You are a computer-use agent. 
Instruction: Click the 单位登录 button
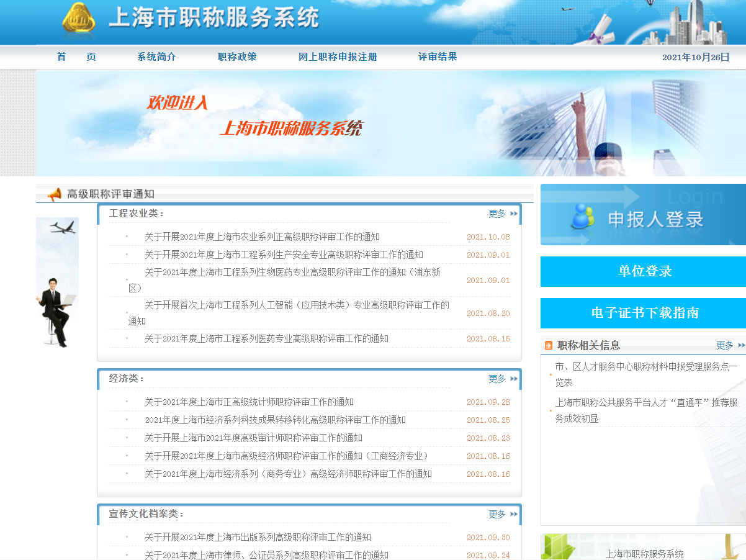pyautogui.click(x=643, y=271)
